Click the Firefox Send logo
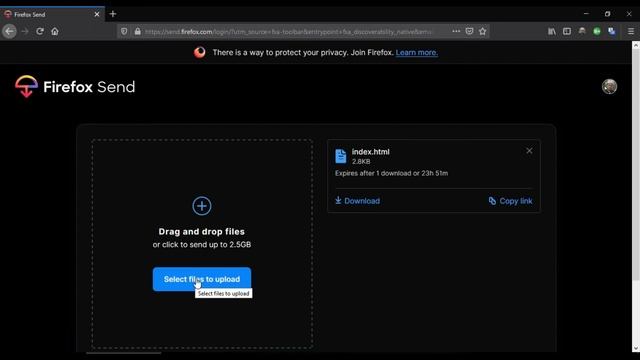Screen dimensions: 640x360 click(75, 87)
